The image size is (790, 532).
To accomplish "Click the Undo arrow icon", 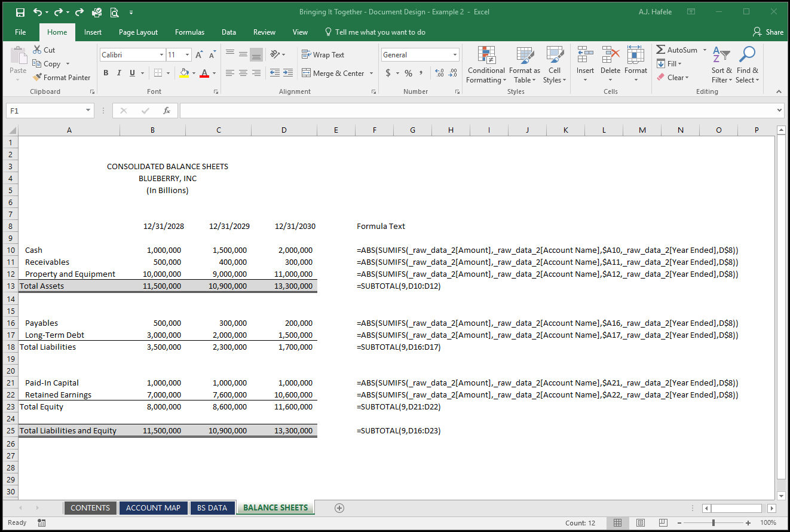I will (38, 12).
